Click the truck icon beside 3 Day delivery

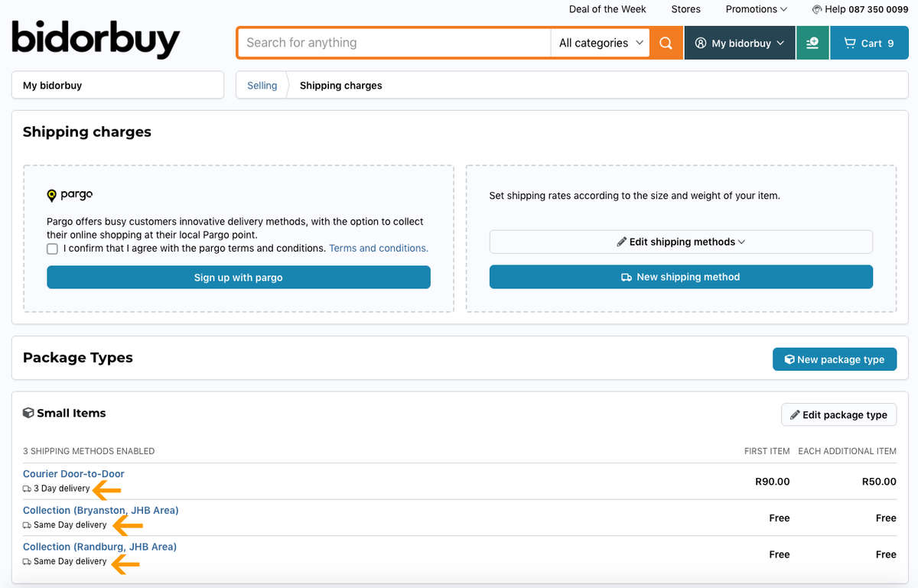[28, 489]
